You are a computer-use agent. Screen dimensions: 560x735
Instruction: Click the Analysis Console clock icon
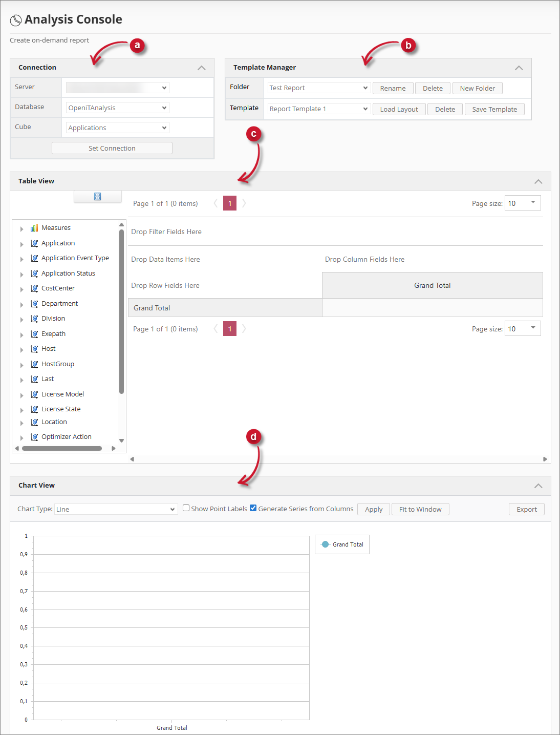pos(16,19)
